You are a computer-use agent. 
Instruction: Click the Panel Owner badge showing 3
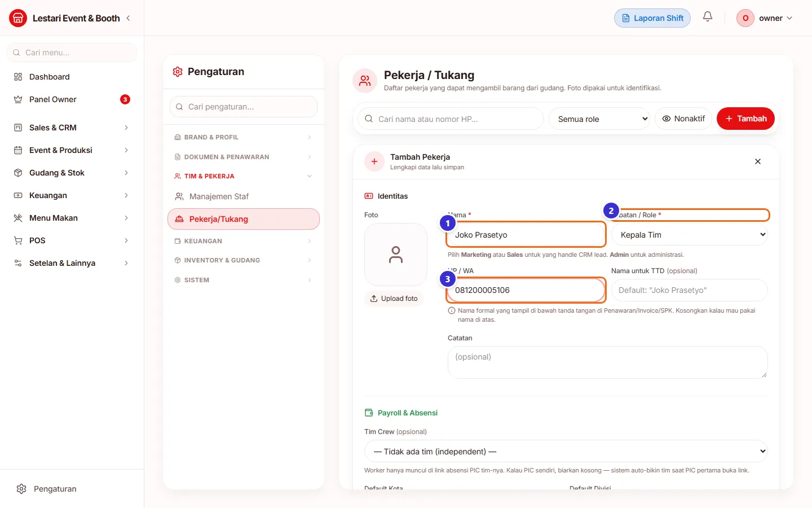pos(125,99)
